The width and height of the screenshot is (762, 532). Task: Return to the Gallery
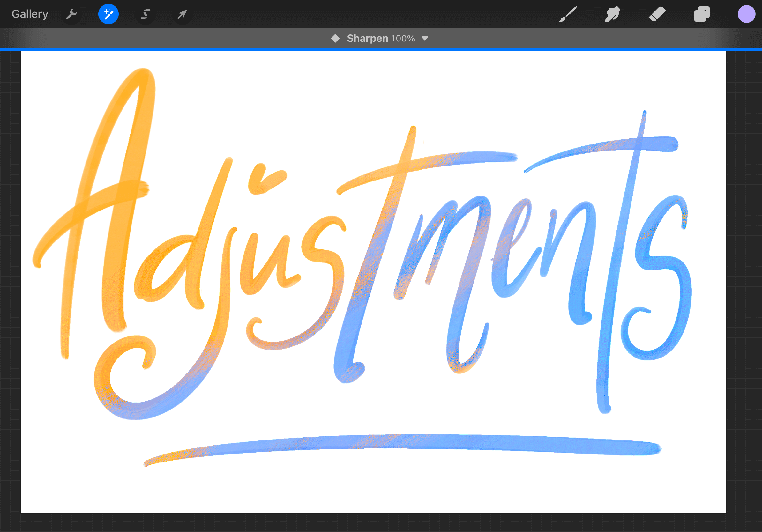30,14
